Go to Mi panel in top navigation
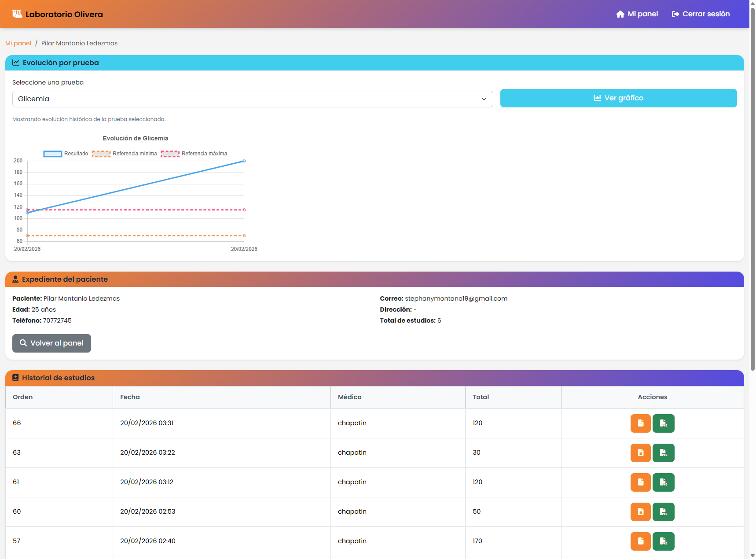This screenshot has height=559, width=756. click(637, 14)
